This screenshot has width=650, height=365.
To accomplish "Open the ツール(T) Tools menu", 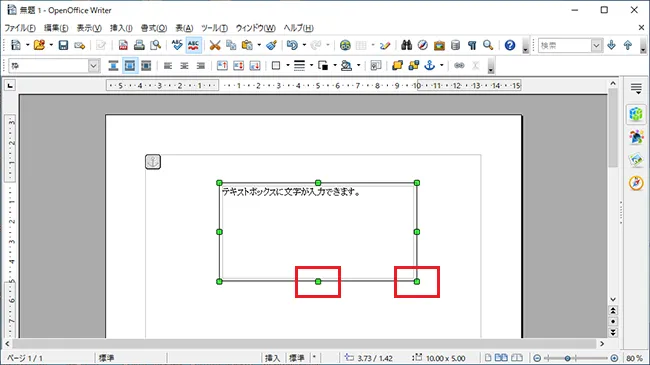I will pyautogui.click(x=214, y=28).
